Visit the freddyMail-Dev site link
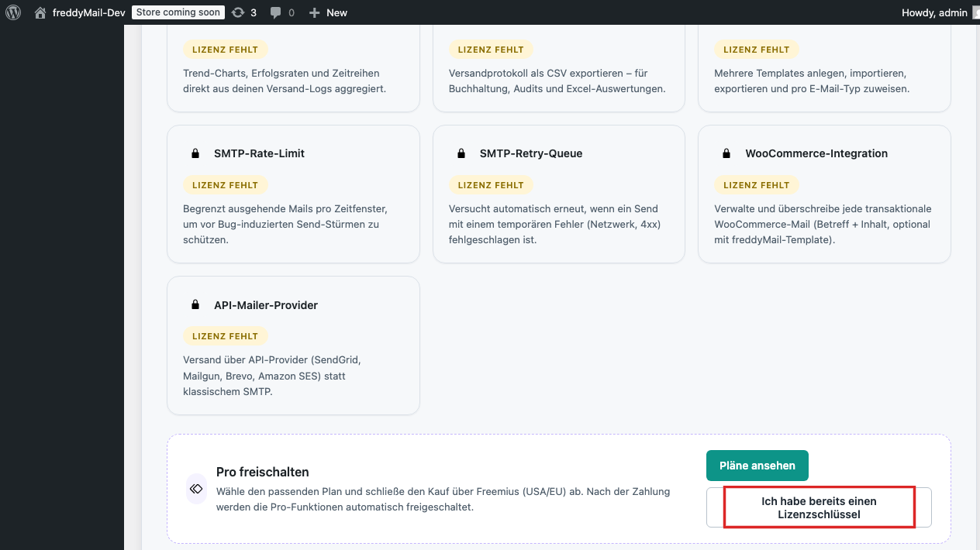The height and width of the screenshot is (550, 980). point(88,12)
